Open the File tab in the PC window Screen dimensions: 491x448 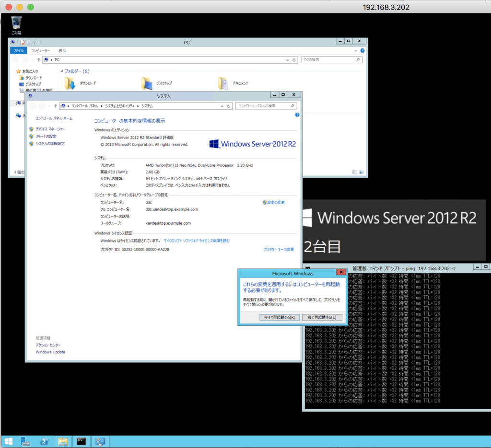[x=19, y=50]
